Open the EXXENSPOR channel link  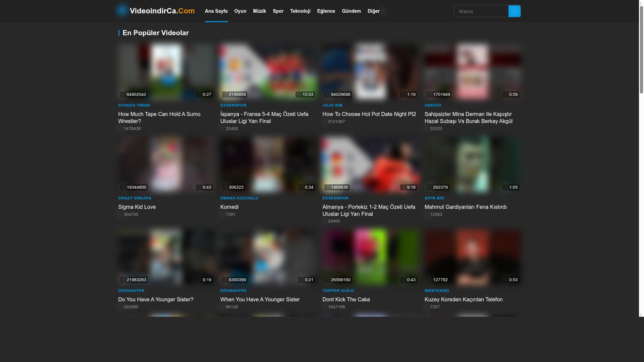[x=233, y=105]
